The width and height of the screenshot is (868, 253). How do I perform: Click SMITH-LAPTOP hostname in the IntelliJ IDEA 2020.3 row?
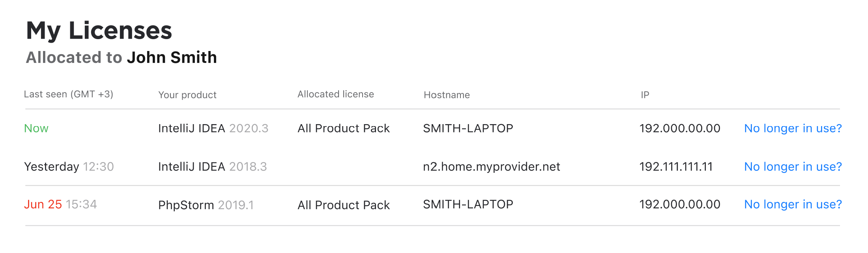coord(468,128)
